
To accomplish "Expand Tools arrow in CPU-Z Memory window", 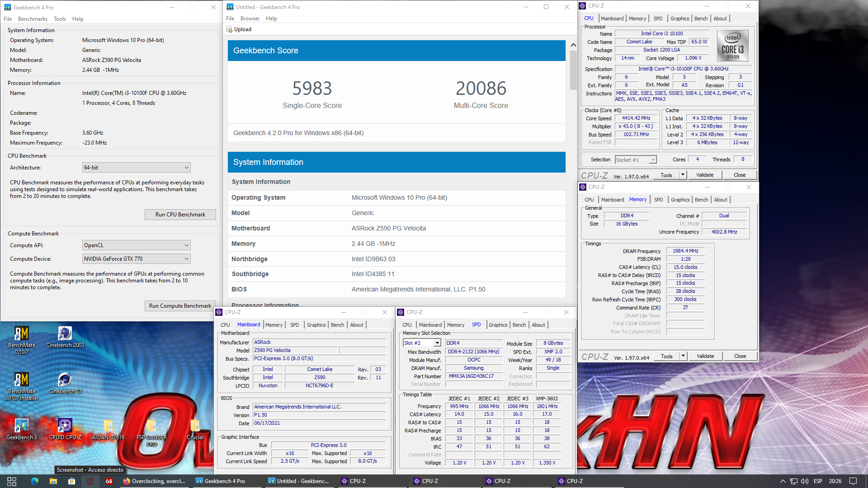I will [683, 356].
